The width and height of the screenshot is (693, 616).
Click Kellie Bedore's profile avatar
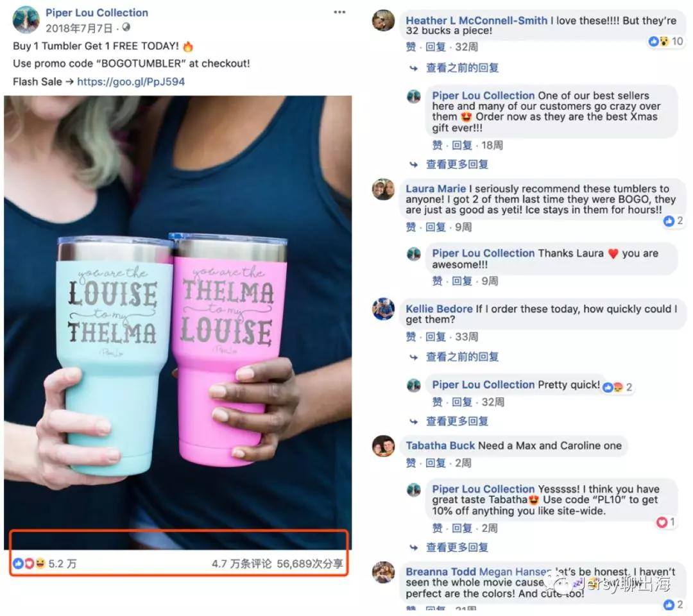coord(383,309)
